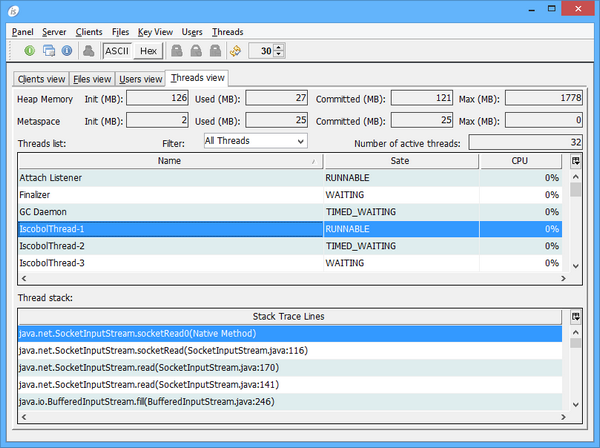The height and width of the screenshot is (448, 600).
Task: Sort threads by the CPU column header
Action: [x=520, y=161]
